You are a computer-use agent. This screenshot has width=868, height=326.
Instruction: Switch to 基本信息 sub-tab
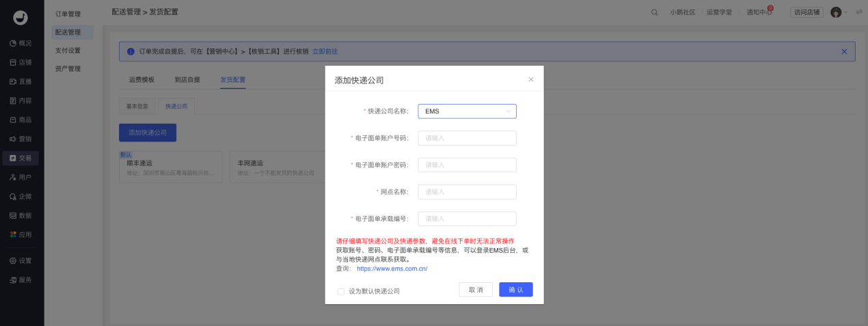click(137, 106)
